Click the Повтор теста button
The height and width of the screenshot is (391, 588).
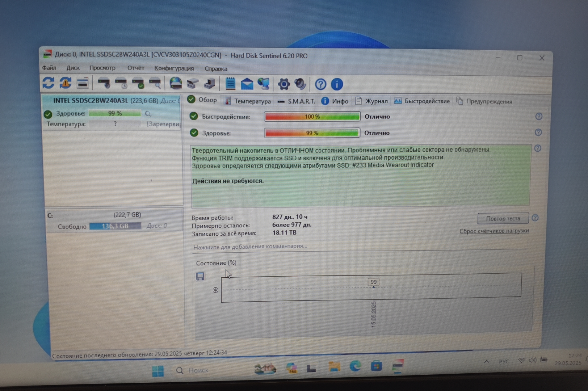(503, 218)
